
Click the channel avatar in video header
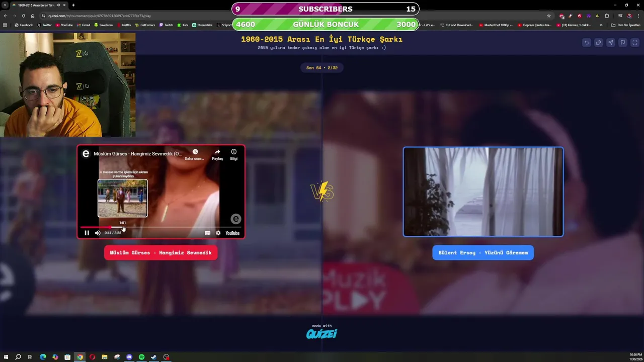click(86, 154)
